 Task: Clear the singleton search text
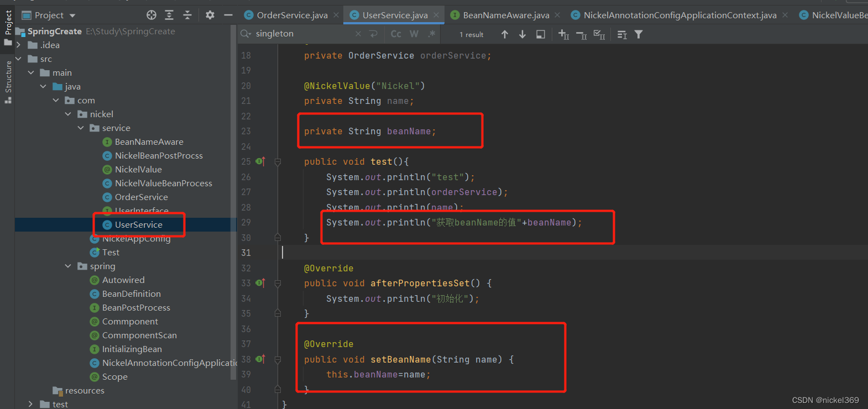click(358, 34)
